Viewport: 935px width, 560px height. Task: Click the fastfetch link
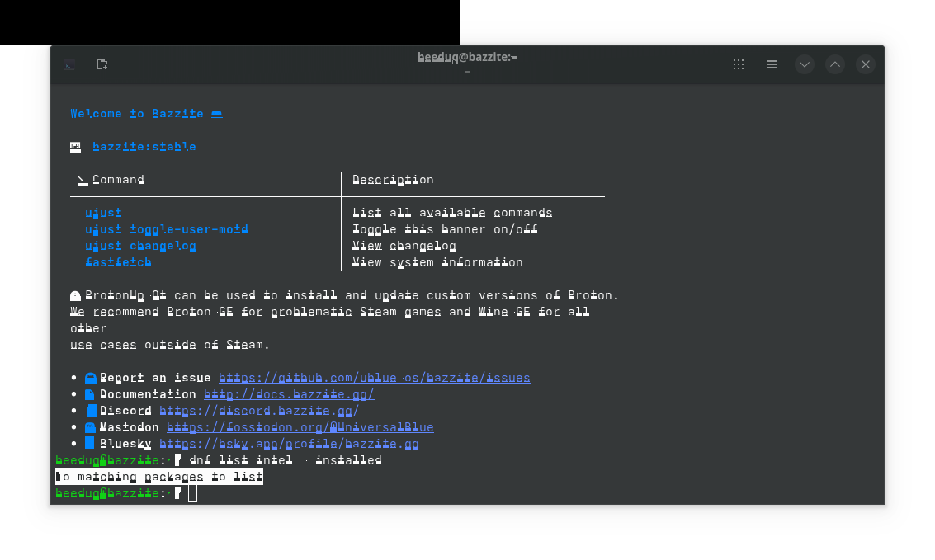118,261
